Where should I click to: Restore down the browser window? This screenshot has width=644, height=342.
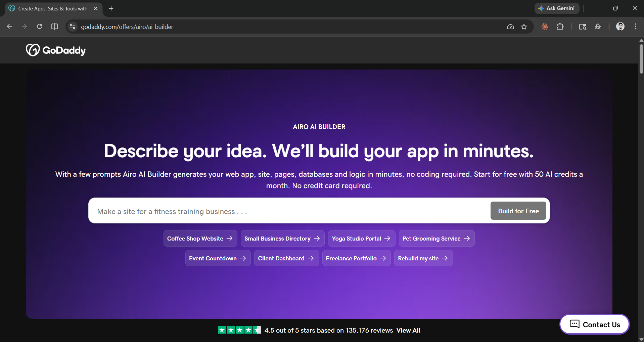615,8
